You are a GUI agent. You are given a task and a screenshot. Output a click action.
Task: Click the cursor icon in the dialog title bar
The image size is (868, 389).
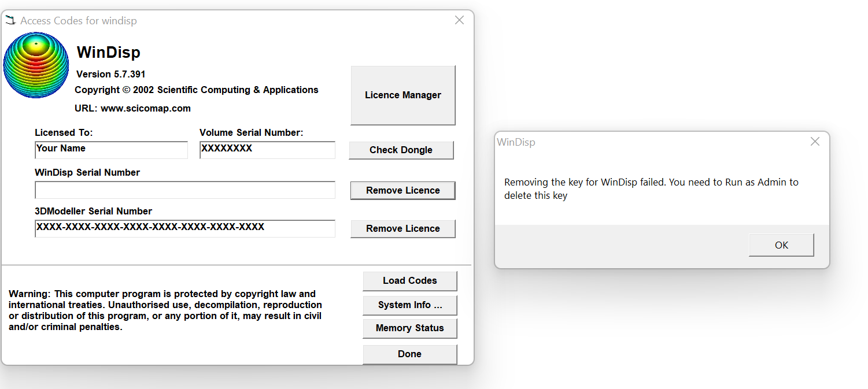tap(9, 20)
